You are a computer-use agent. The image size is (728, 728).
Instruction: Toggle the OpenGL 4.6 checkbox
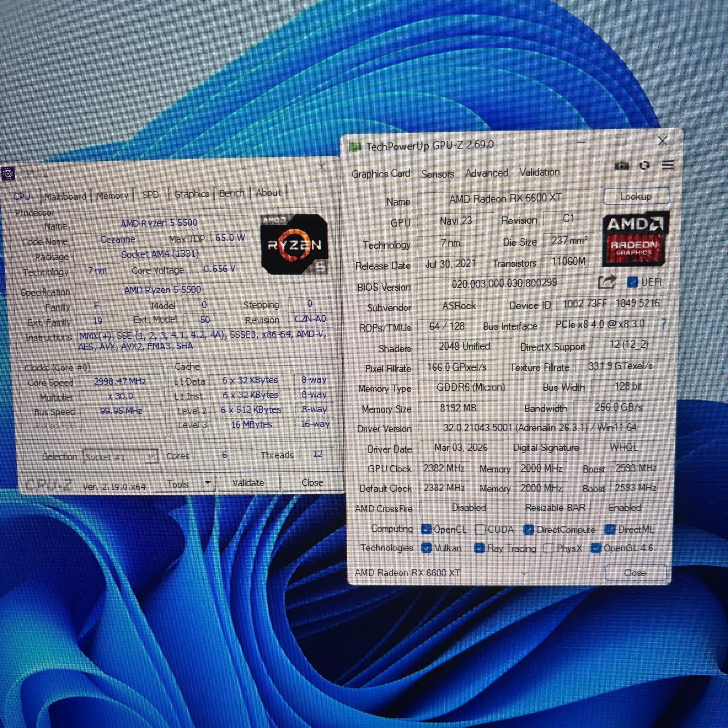point(596,548)
